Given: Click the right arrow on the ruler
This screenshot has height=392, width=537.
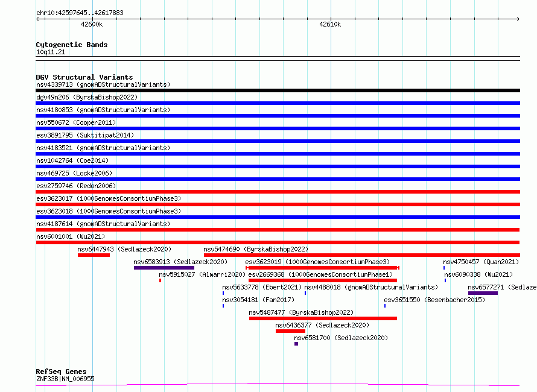Looking at the screenshot, I should coord(518,19).
